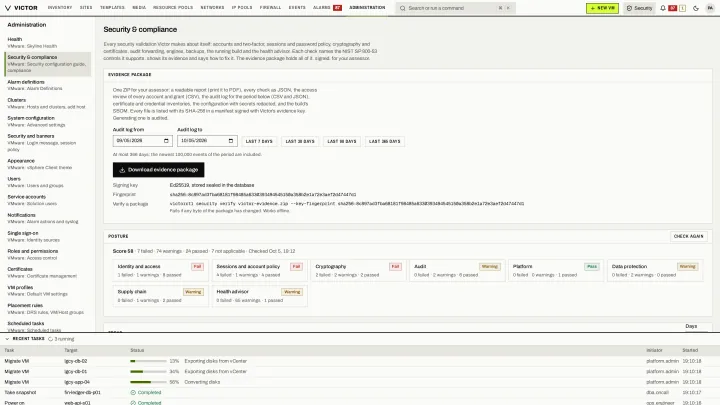Go to IP Pools

click(242, 8)
